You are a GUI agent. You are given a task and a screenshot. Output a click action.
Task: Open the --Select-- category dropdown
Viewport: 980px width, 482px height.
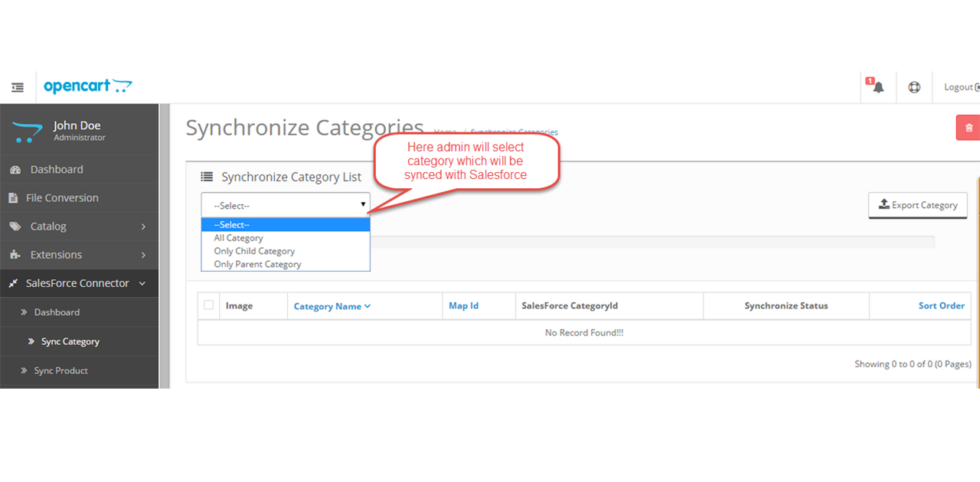[x=285, y=205]
